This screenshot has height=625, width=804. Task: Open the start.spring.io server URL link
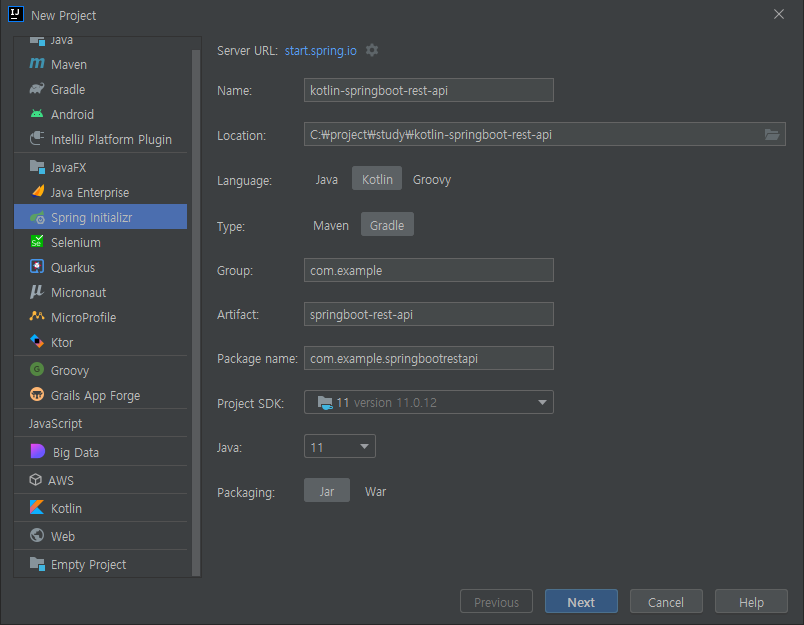320,51
